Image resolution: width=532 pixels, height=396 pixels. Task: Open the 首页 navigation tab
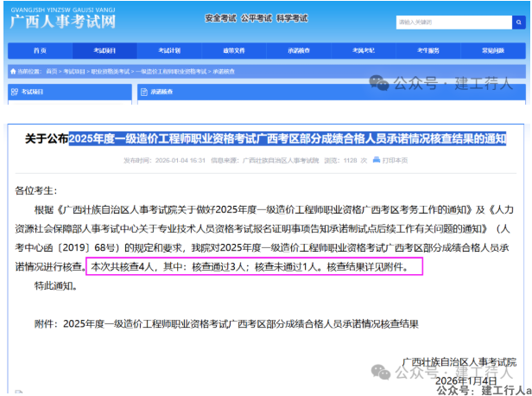pos(40,51)
